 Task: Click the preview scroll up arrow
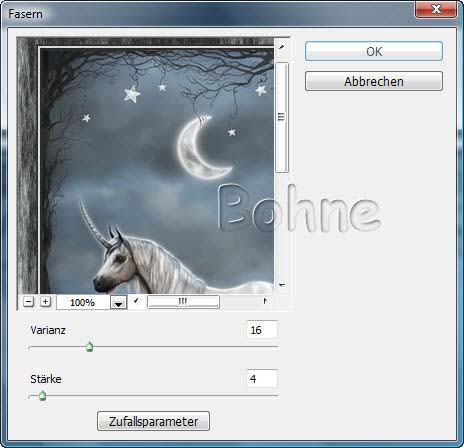click(282, 47)
